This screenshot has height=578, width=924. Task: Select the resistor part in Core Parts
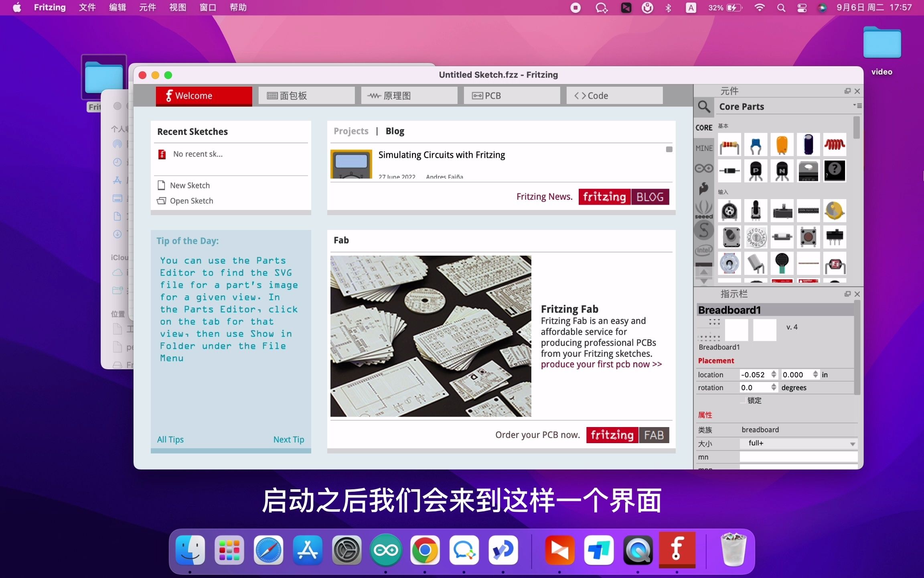pos(729,145)
